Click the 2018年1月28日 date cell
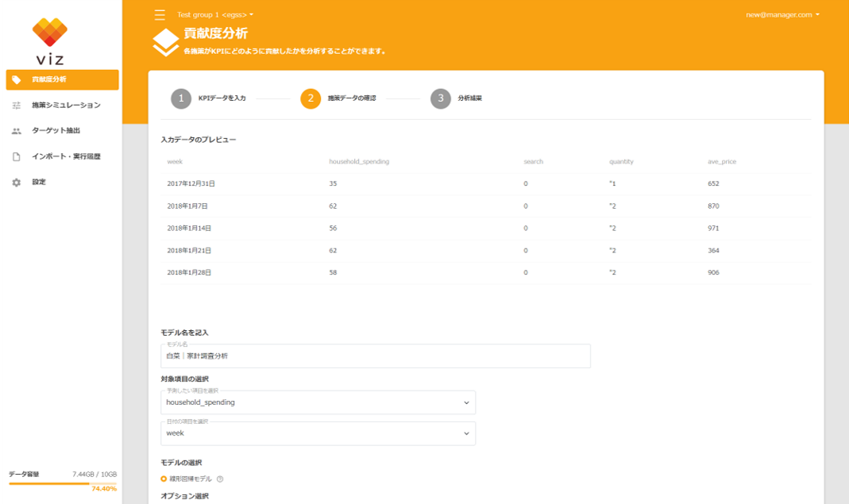This screenshot has width=849, height=504. 189,273
